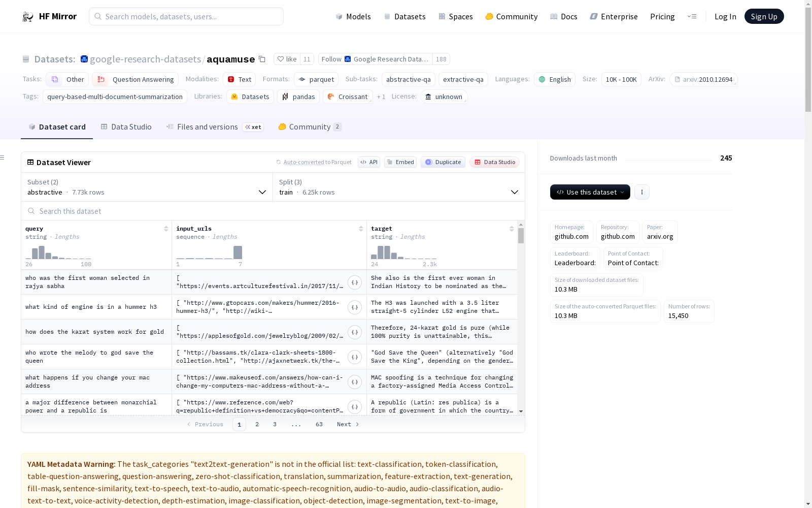Image resolution: width=812 pixels, height=508 pixels.
Task: Open the Subset abstractive dropdown
Action: click(x=147, y=187)
